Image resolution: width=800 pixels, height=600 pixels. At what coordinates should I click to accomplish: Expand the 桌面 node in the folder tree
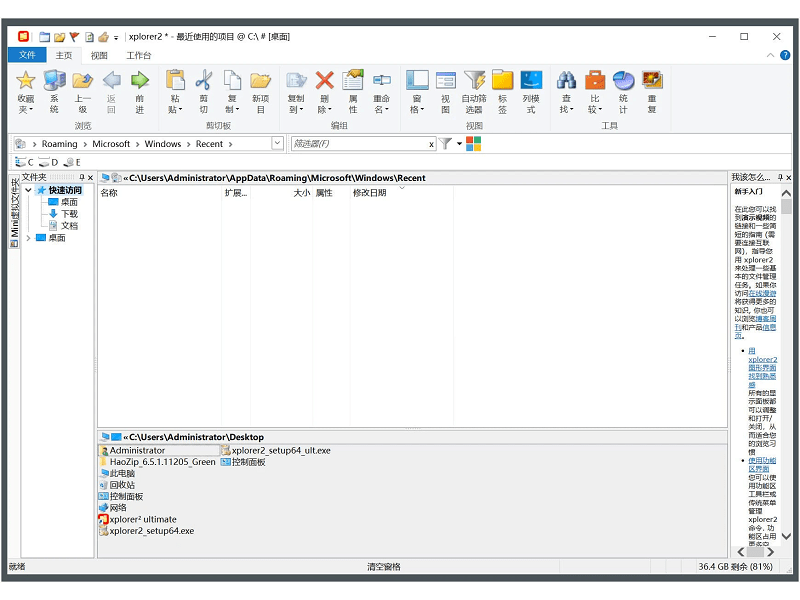pyautogui.click(x=27, y=239)
